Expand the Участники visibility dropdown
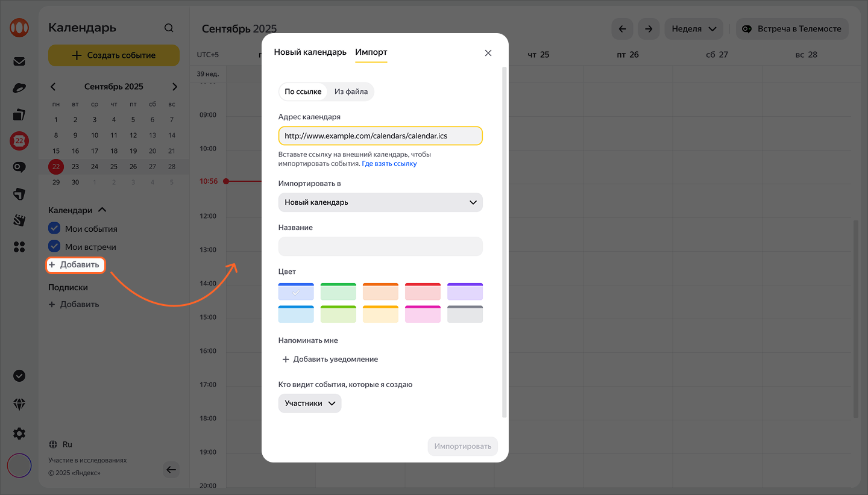The image size is (868, 495). point(310,403)
